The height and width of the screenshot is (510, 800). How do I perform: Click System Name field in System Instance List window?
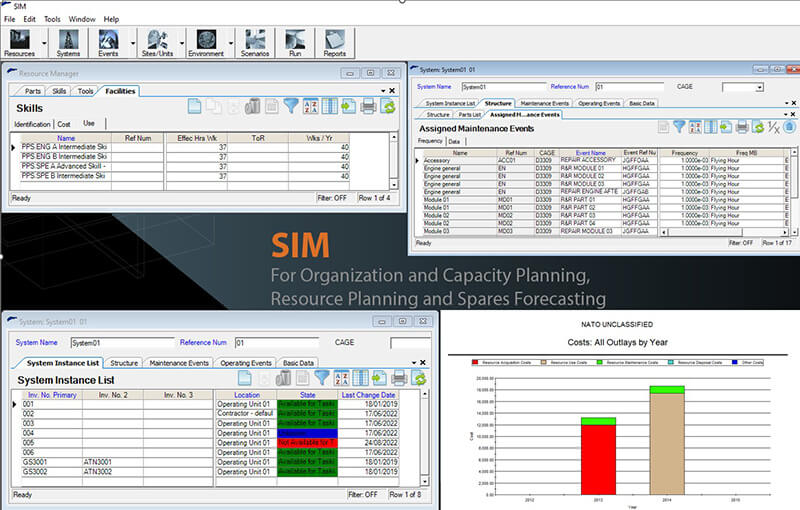tap(122, 343)
